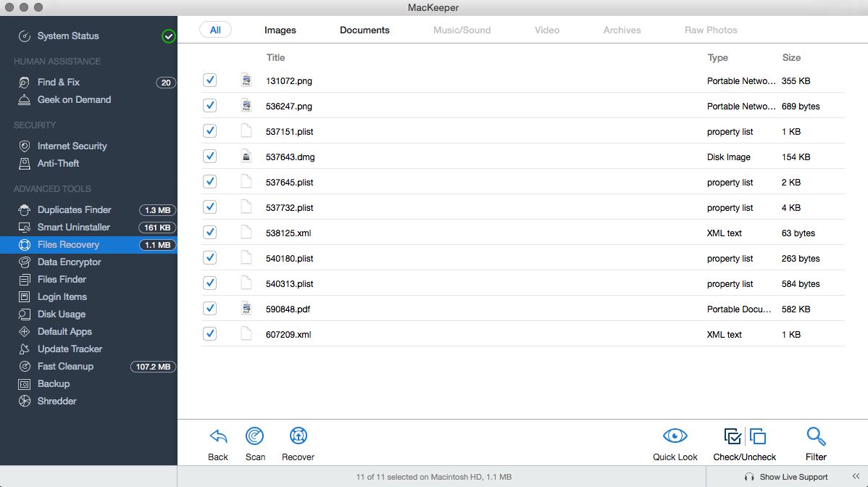Open Find & Fix icon
This screenshot has height=487, width=868.
[x=25, y=83]
